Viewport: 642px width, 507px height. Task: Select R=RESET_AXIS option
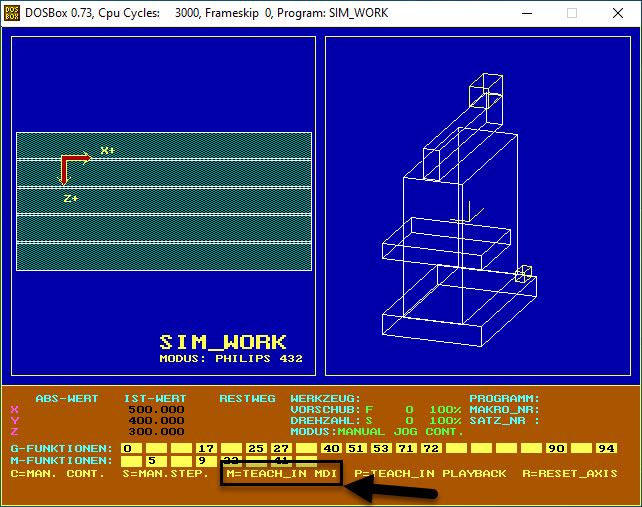[570, 474]
